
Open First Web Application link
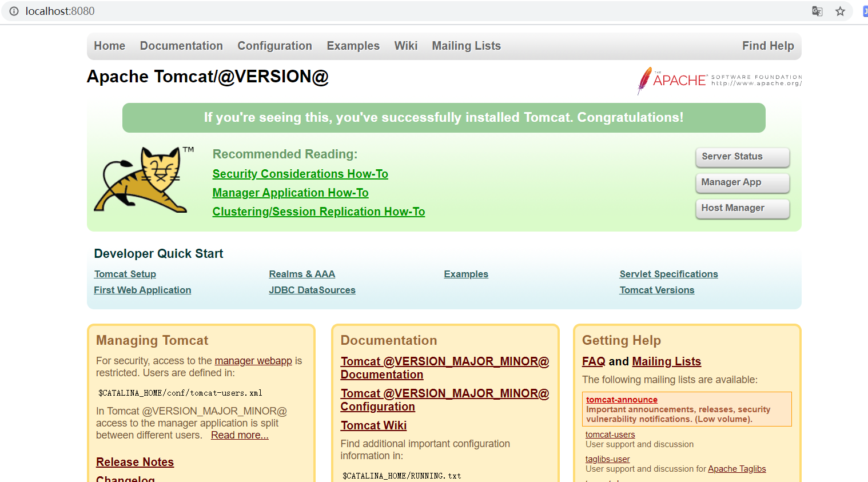pyautogui.click(x=142, y=290)
